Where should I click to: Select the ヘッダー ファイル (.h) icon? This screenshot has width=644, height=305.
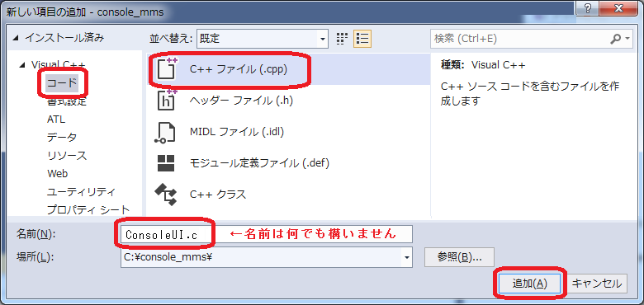click(x=166, y=100)
